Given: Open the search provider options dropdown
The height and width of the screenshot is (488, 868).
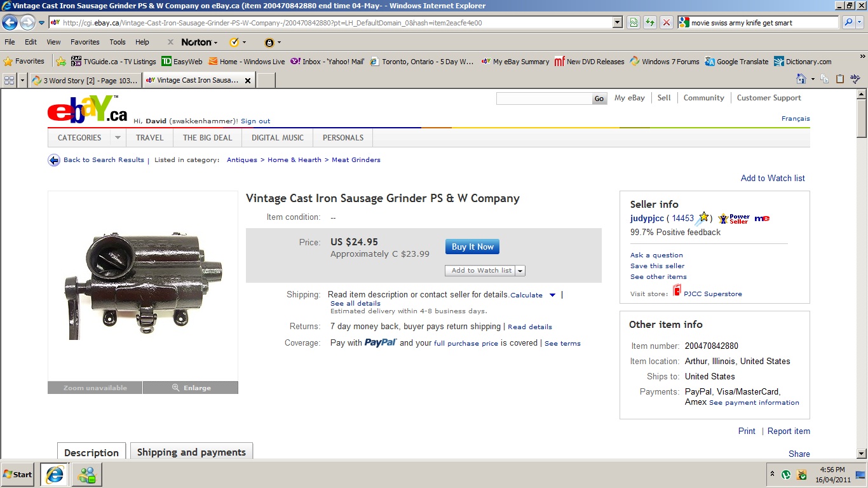Looking at the screenshot, I should click(860, 22).
